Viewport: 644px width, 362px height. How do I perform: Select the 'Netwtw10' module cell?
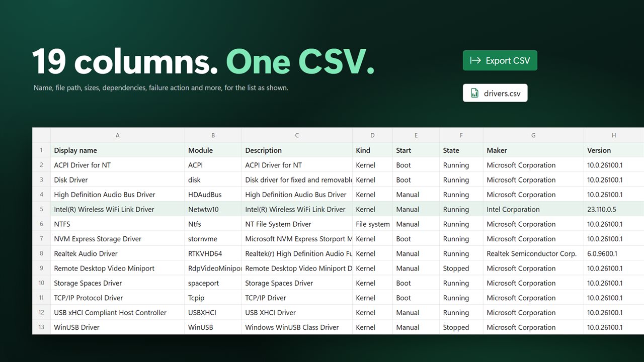point(213,209)
